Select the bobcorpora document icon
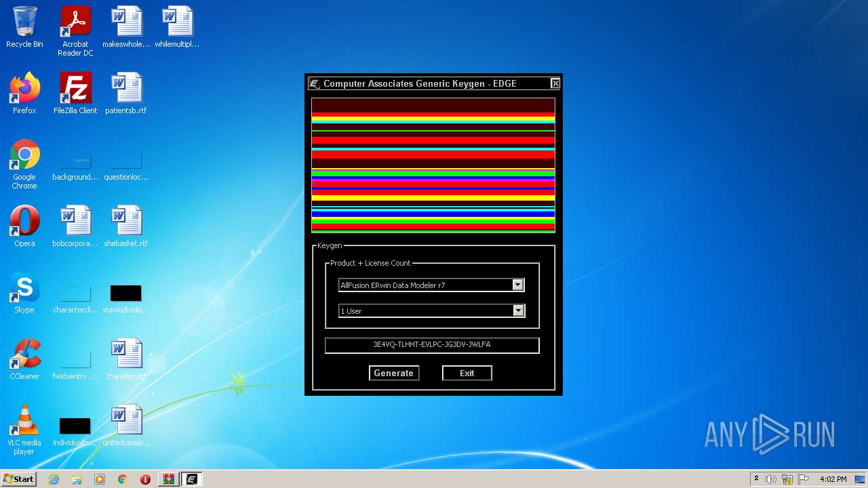This screenshot has height=488, width=868. point(75,226)
